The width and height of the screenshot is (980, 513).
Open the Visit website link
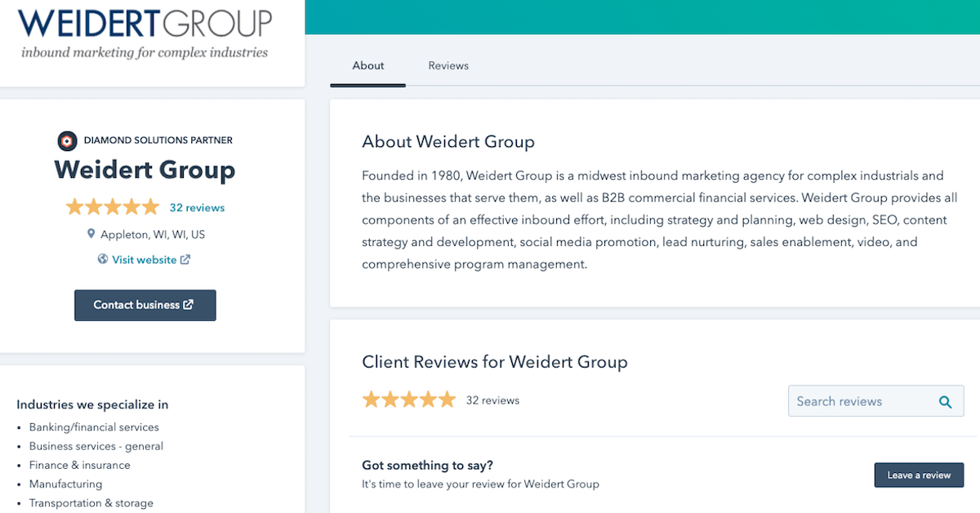point(144,259)
